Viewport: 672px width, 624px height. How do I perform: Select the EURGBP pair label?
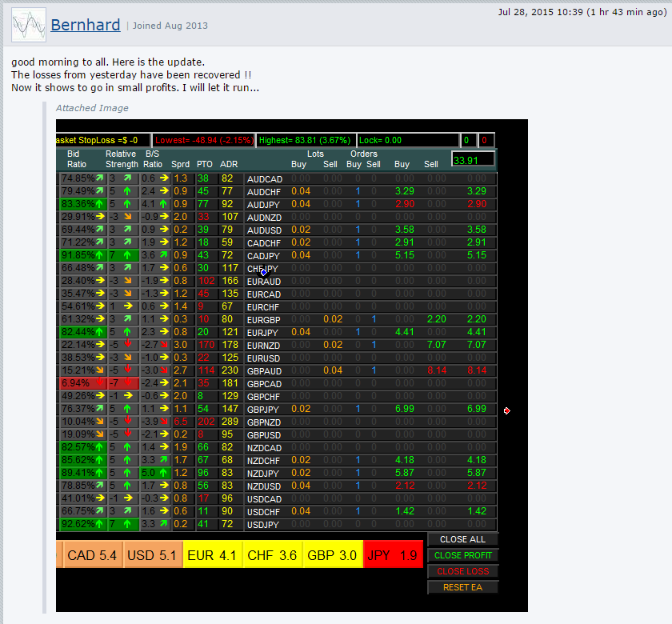[263, 320]
